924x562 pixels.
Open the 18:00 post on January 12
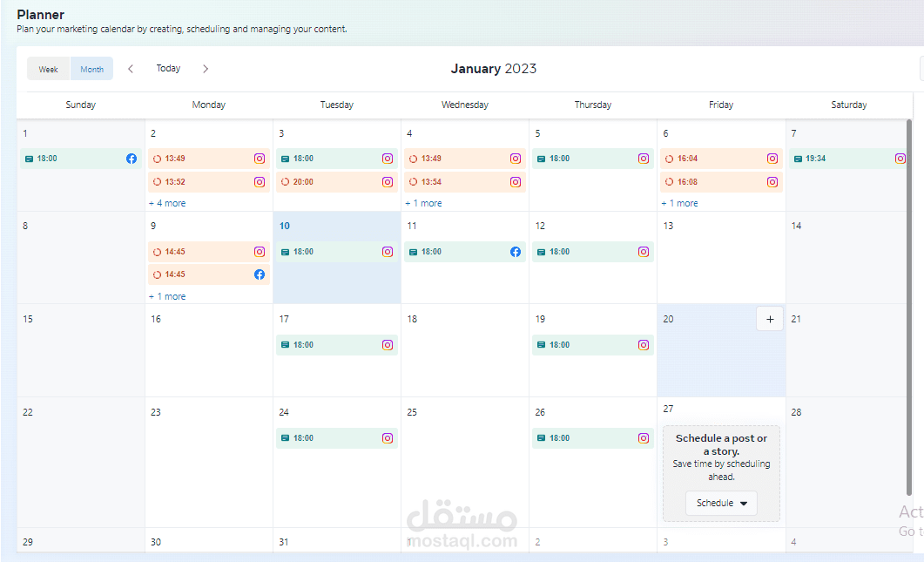point(593,252)
